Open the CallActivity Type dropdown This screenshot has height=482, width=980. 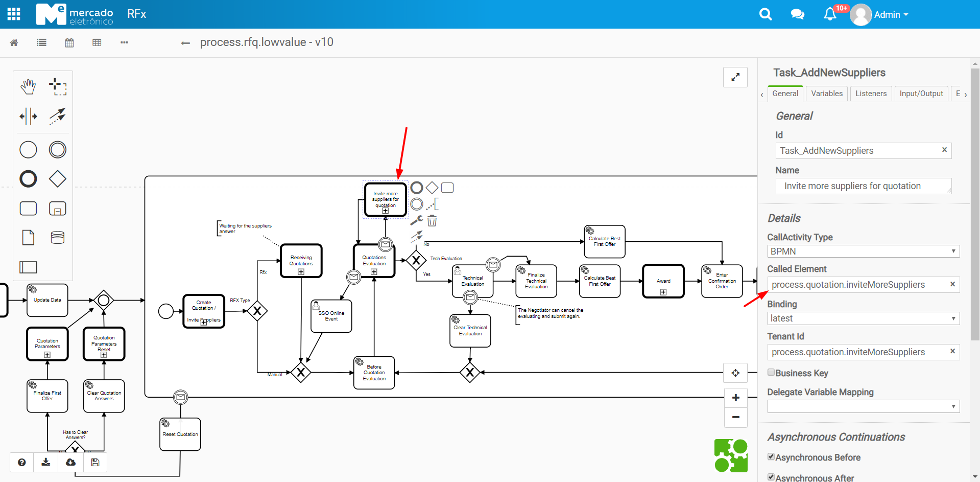(863, 251)
